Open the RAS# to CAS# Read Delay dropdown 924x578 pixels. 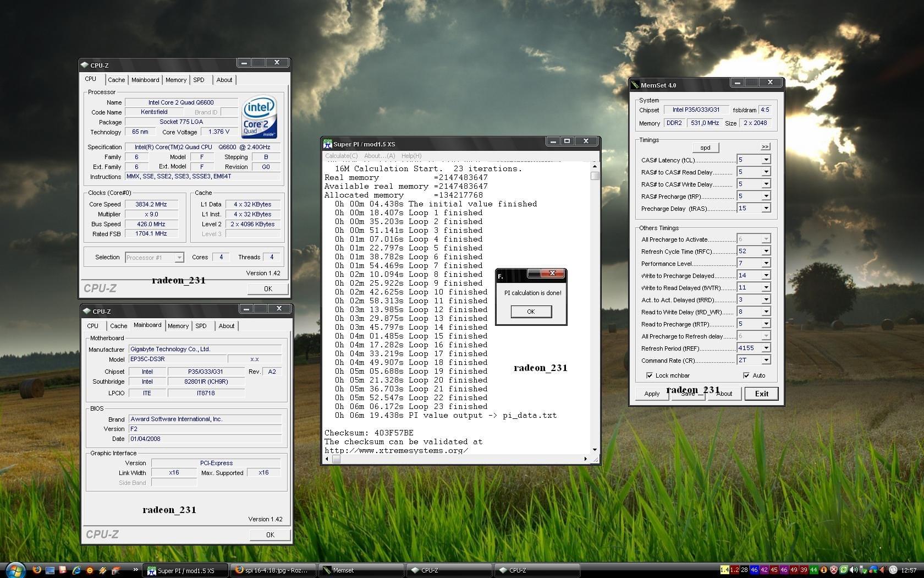point(766,172)
